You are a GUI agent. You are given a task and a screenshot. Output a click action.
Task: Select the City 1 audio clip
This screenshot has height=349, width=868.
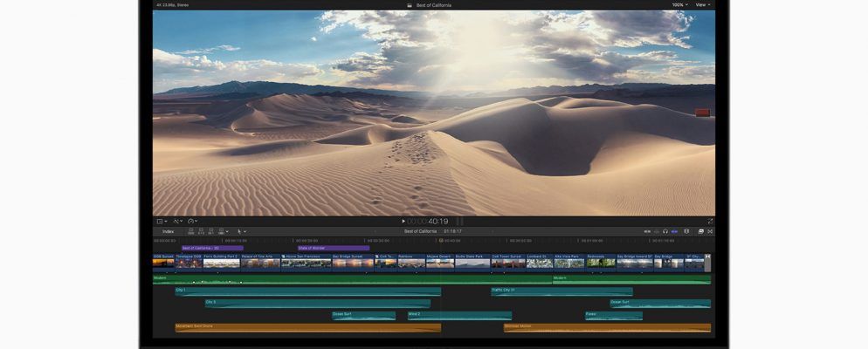click(308, 291)
